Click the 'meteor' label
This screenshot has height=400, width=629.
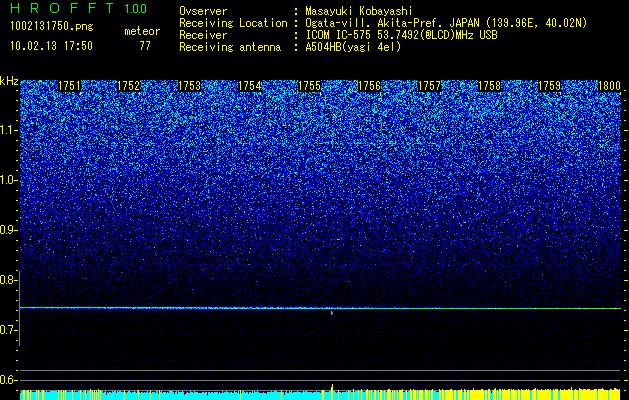(142, 31)
